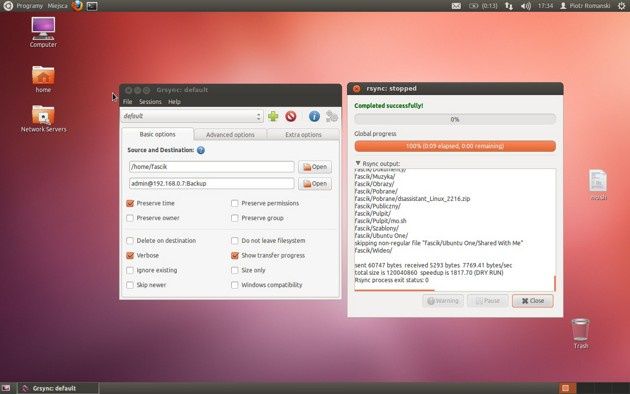
Task: Select the Computer desktop icon
Action: (x=43, y=32)
